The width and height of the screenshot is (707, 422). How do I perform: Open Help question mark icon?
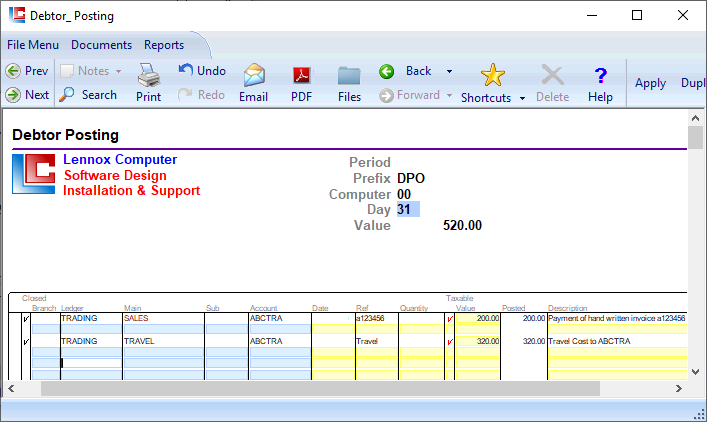[600, 76]
